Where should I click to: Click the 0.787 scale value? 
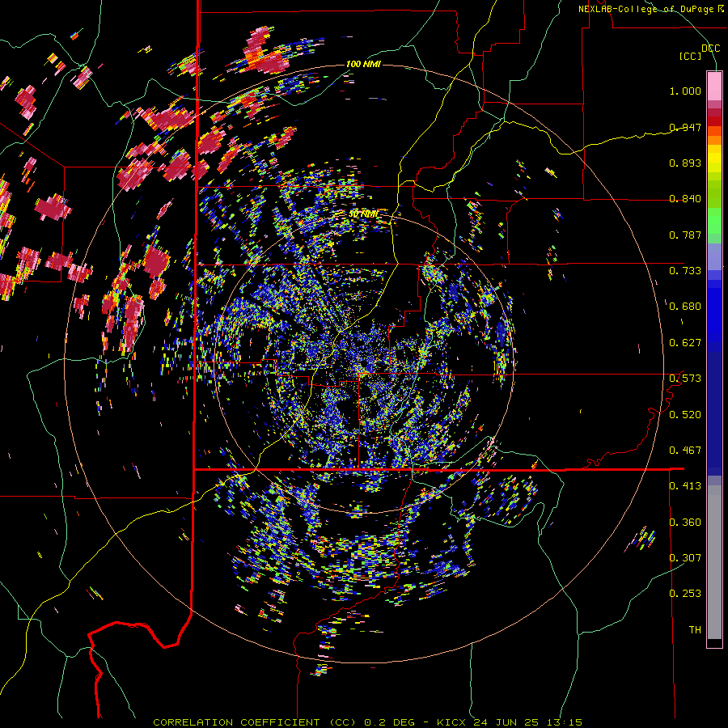coord(685,235)
